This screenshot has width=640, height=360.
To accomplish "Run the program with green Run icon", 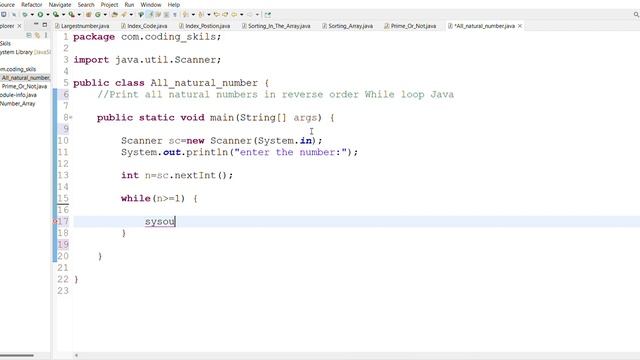I will pyautogui.click(x=40, y=15).
